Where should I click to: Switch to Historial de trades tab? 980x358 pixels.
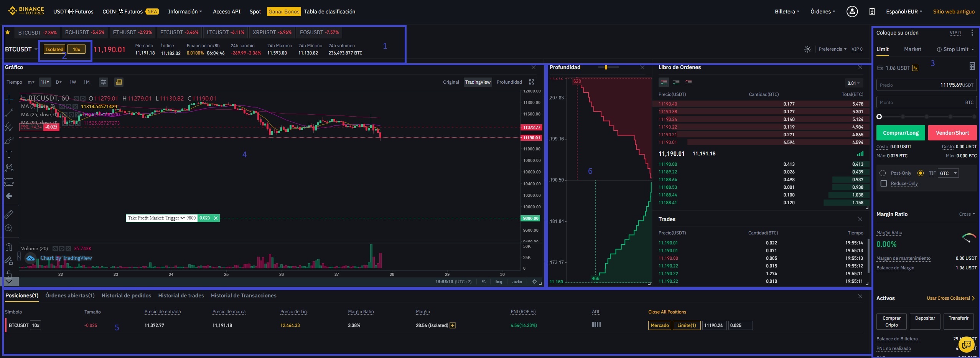tap(181, 295)
